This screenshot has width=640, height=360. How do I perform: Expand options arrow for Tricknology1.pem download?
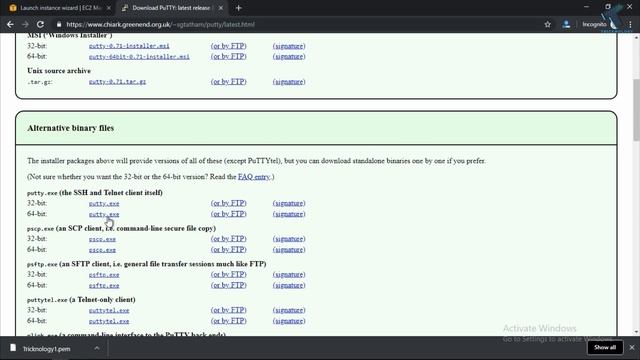pos(97,348)
